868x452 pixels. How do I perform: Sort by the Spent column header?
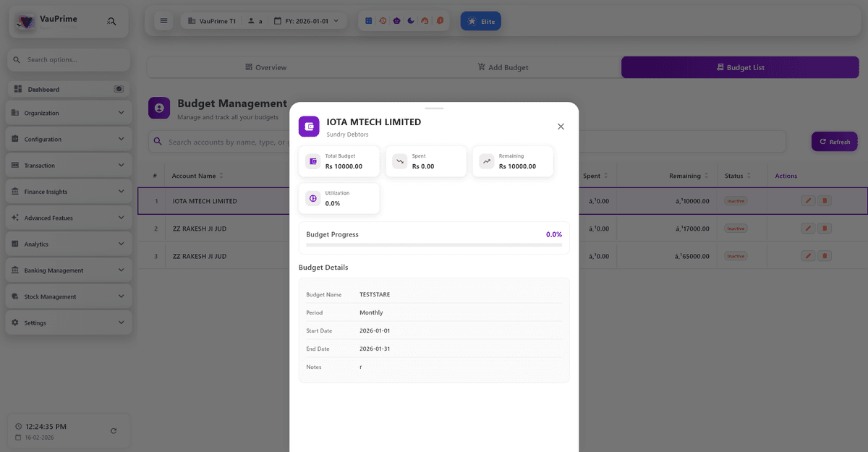(596, 176)
